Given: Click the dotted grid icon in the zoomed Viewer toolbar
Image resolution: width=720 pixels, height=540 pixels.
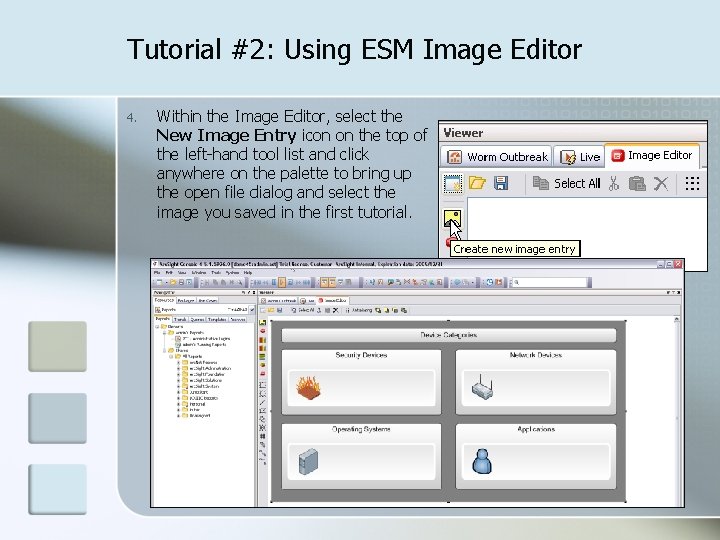Looking at the screenshot, I should (x=692, y=183).
